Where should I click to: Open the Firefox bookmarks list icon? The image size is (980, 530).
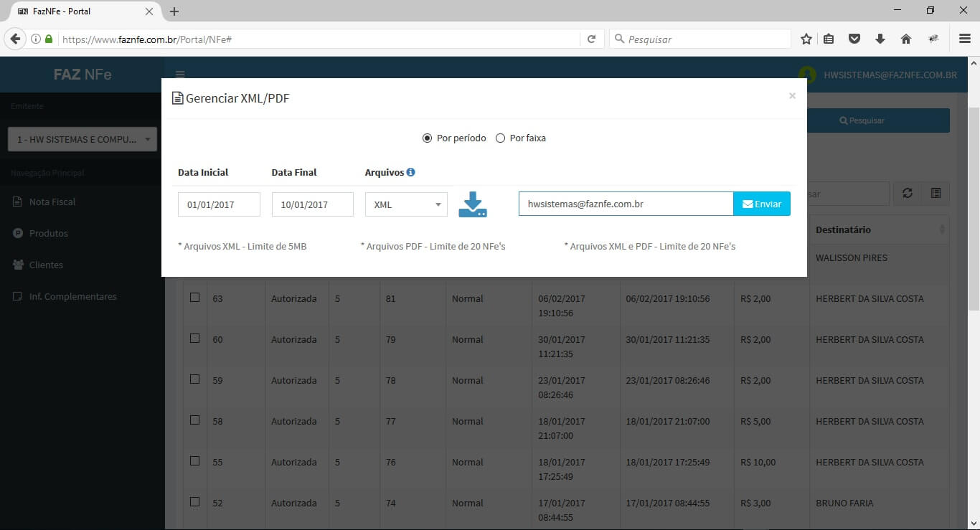pyautogui.click(x=829, y=39)
